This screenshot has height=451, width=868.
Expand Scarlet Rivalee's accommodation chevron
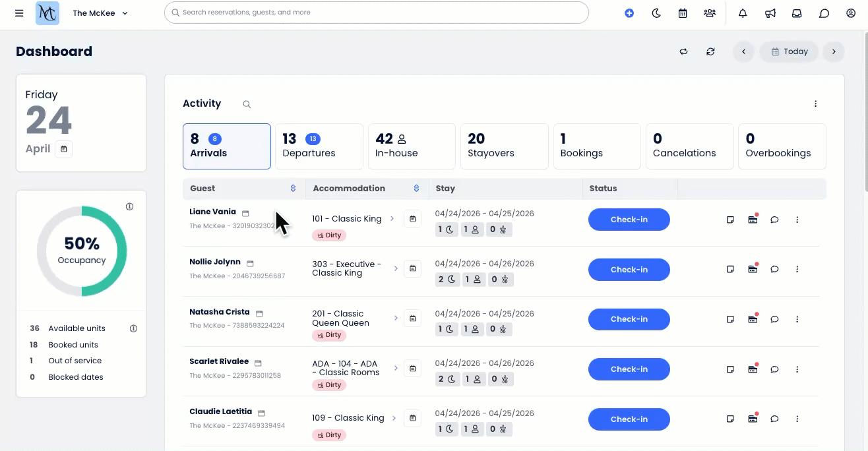(396, 369)
